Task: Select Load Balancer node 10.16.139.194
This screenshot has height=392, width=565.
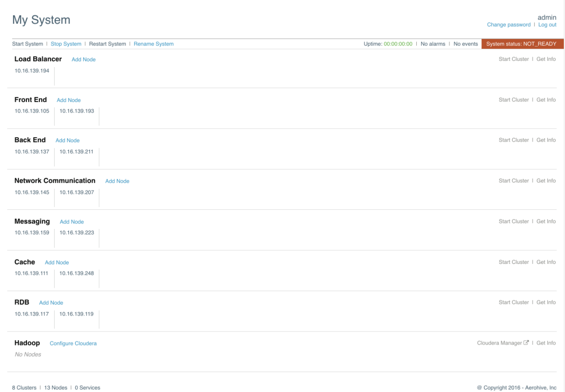Action: click(32, 71)
